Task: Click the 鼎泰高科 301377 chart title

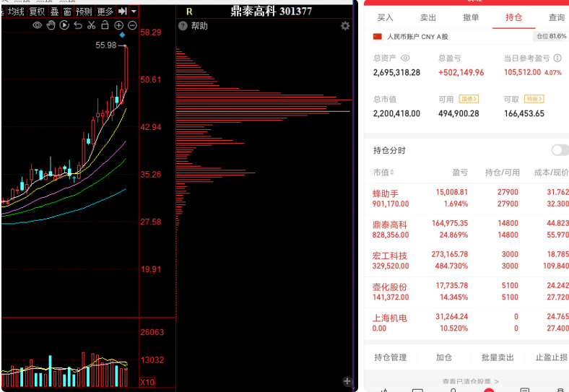Action: [x=271, y=12]
